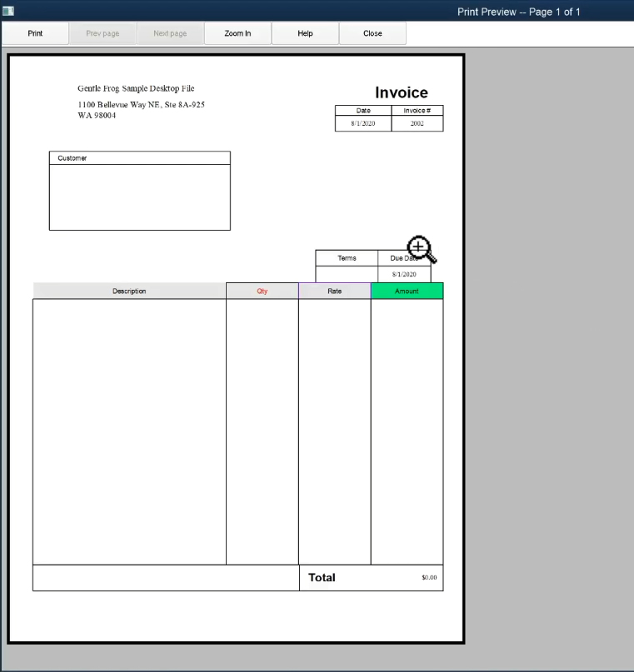634x672 pixels.
Task: Click the company name Gentle Frog Sample Desktop File
Action: (136, 88)
